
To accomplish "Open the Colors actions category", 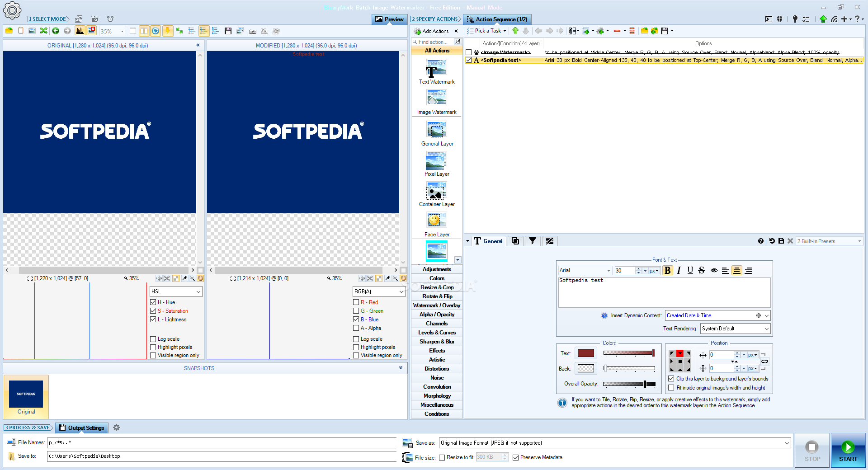I will click(x=437, y=278).
